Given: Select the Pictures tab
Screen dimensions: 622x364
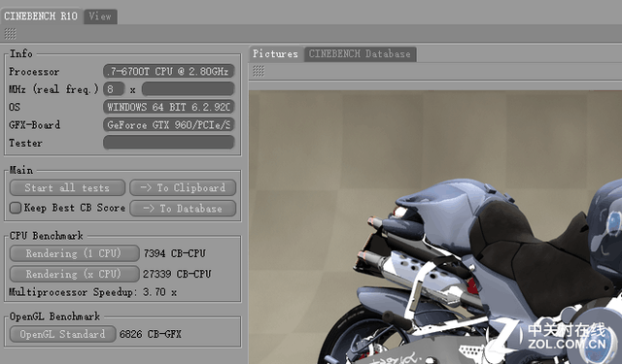Looking at the screenshot, I should pos(276,53).
